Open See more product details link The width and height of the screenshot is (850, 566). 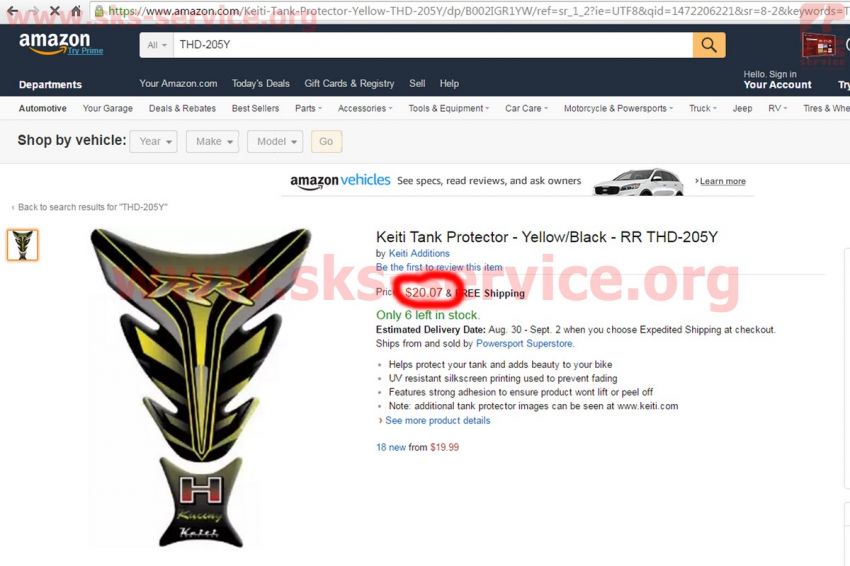coord(437,420)
